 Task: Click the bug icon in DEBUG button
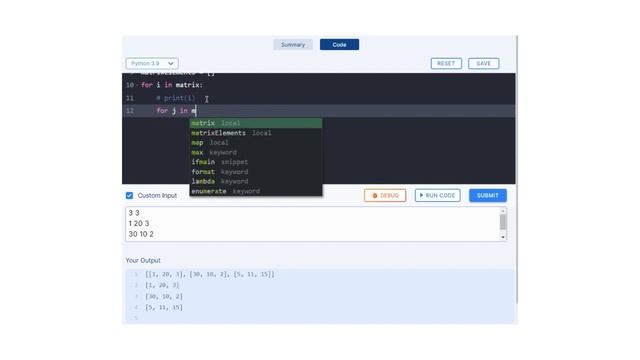coord(375,196)
